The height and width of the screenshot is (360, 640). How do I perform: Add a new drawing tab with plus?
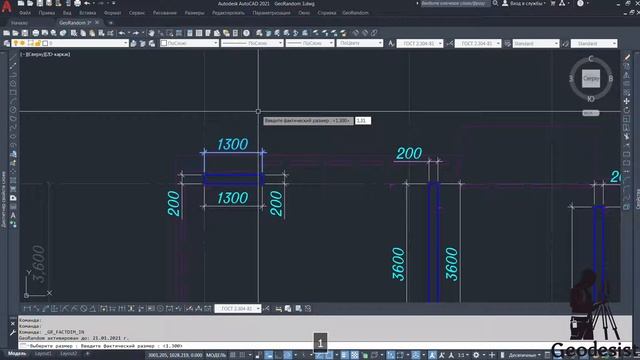click(x=111, y=23)
